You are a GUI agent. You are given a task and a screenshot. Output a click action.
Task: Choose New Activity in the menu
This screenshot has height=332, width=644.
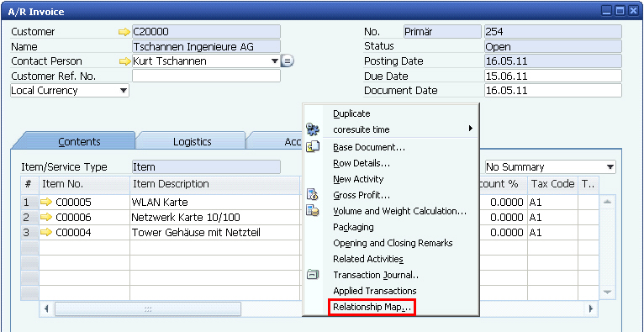[x=358, y=179]
